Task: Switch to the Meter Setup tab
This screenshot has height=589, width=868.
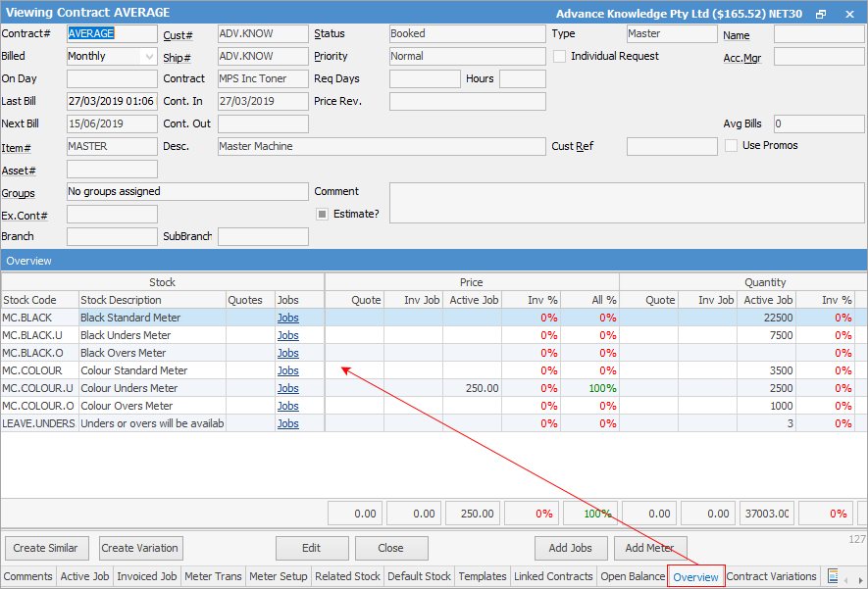Action: pos(279,576)
